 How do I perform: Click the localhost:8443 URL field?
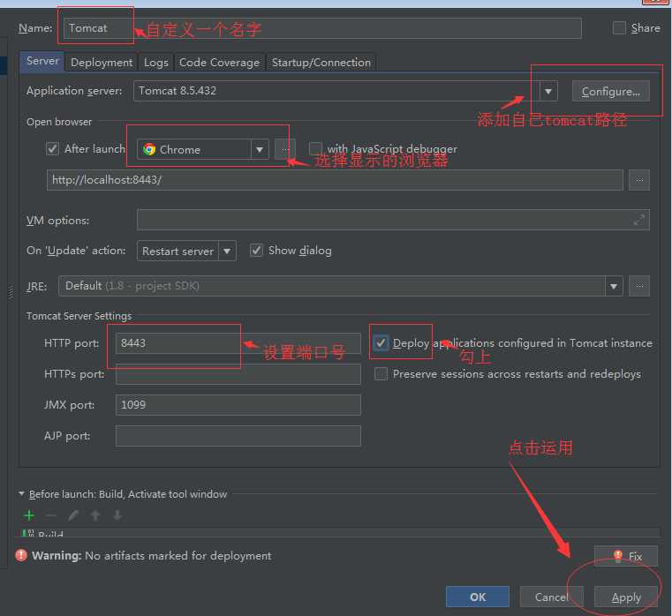pos(335,180)
